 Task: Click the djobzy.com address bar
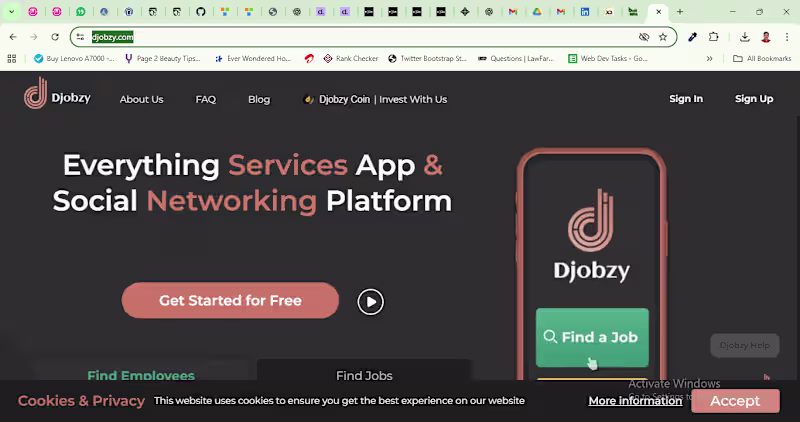[x=373, y=37]
